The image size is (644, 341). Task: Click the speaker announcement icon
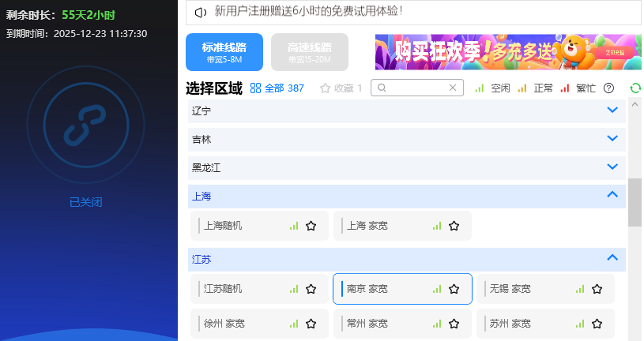[x=201, y=13]
